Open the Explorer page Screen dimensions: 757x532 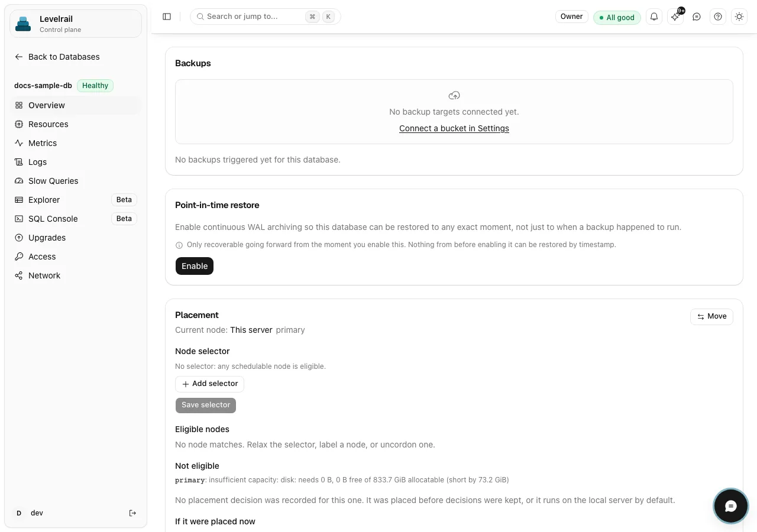click(76, 200)
